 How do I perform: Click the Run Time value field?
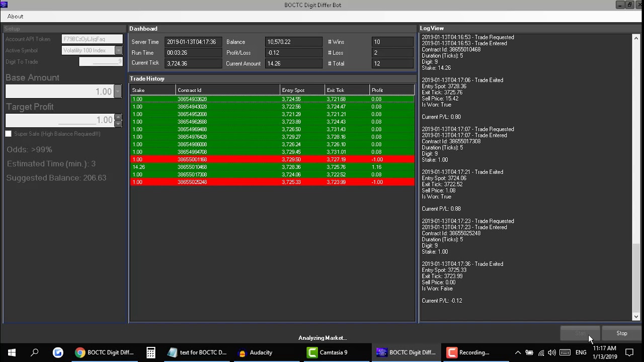[x=193, y=53]
